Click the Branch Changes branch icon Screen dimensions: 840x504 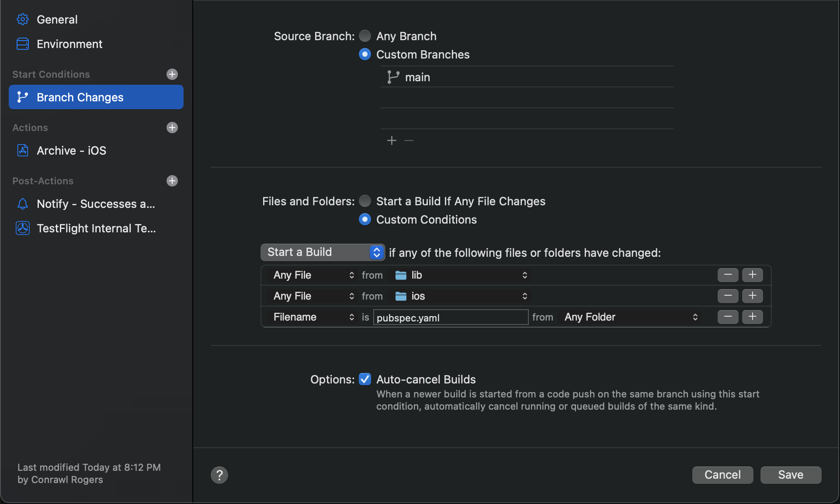click(x=22, y=97)
